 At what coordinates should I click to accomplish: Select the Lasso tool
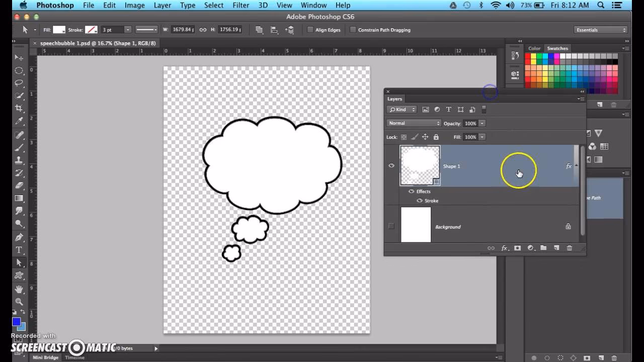click(x=20, y=83)
